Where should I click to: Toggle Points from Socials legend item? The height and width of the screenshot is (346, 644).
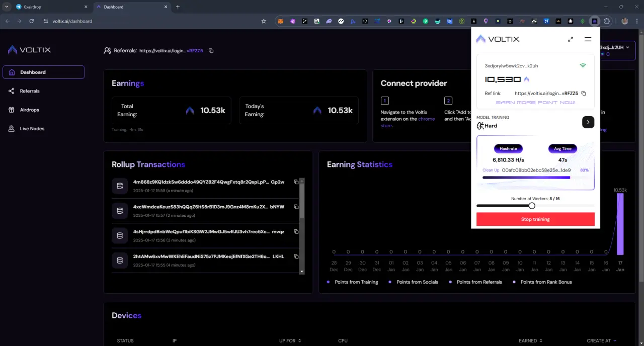[x=414, y=282]
